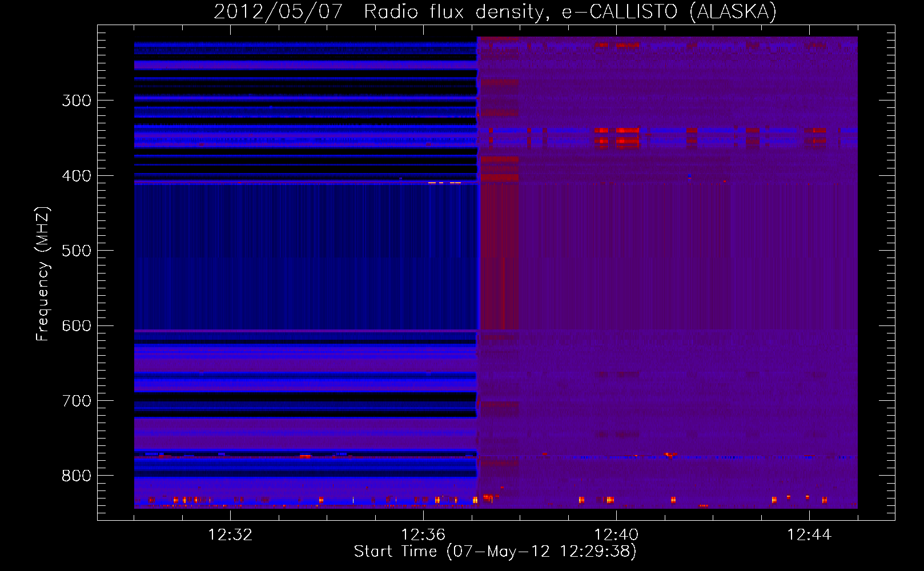924x571 pixels.
Task: Click the 600 frequency tick label
Action: click(x=77, y=326)
